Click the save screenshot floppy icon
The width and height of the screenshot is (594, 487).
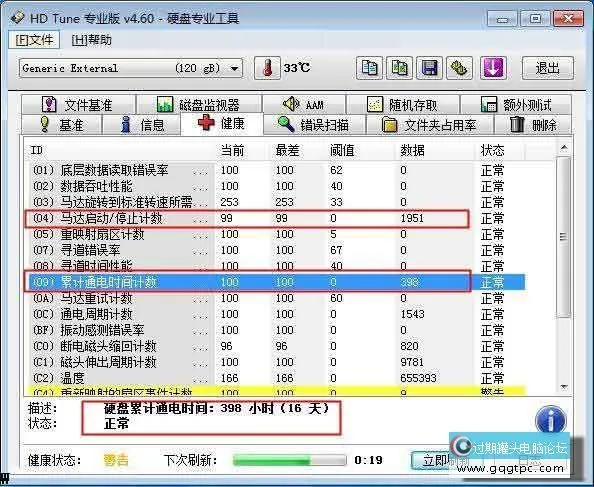pos(429,68)
